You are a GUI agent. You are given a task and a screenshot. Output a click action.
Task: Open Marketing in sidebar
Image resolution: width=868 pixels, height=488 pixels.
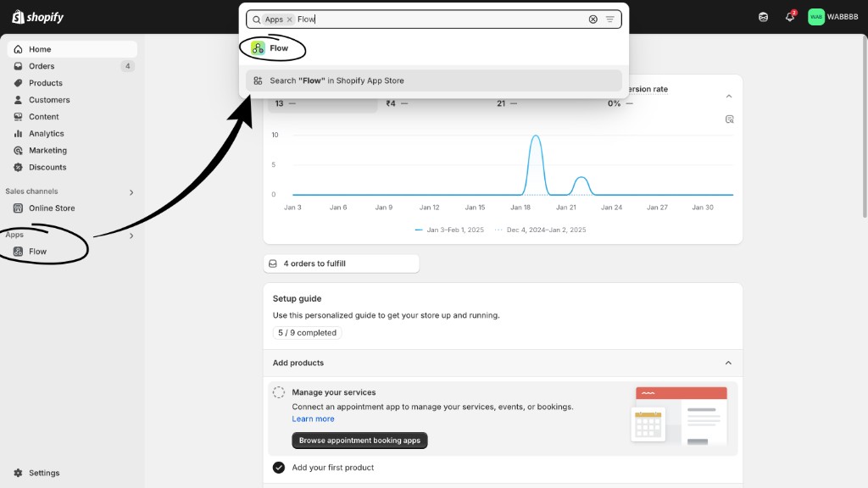tap(72, 151)
